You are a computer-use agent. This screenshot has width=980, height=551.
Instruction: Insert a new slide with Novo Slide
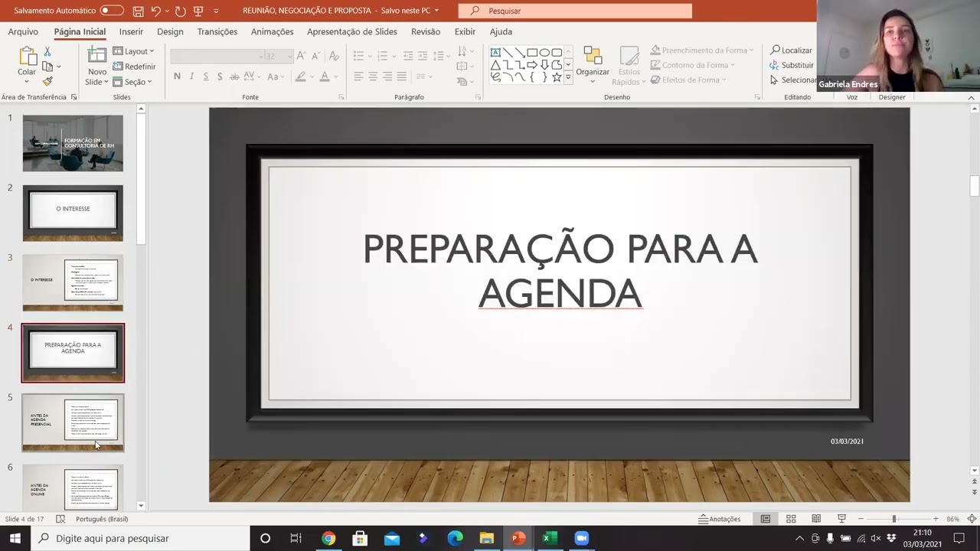pyautogui.click(x=96, y=66)
